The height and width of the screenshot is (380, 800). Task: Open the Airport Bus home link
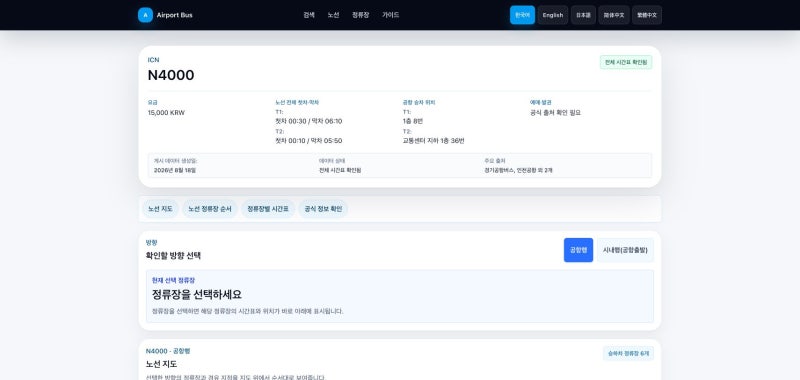click(x=165, y=15)
